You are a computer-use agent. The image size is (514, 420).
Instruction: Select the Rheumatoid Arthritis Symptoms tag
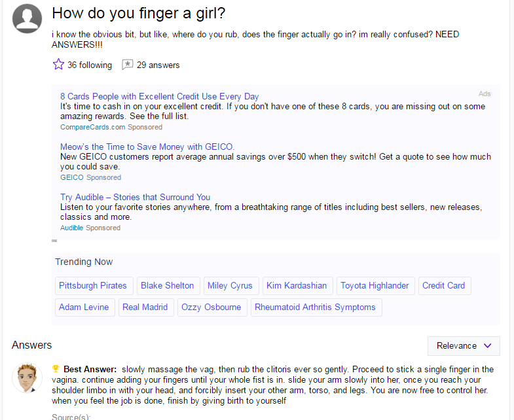click(315, 307)
